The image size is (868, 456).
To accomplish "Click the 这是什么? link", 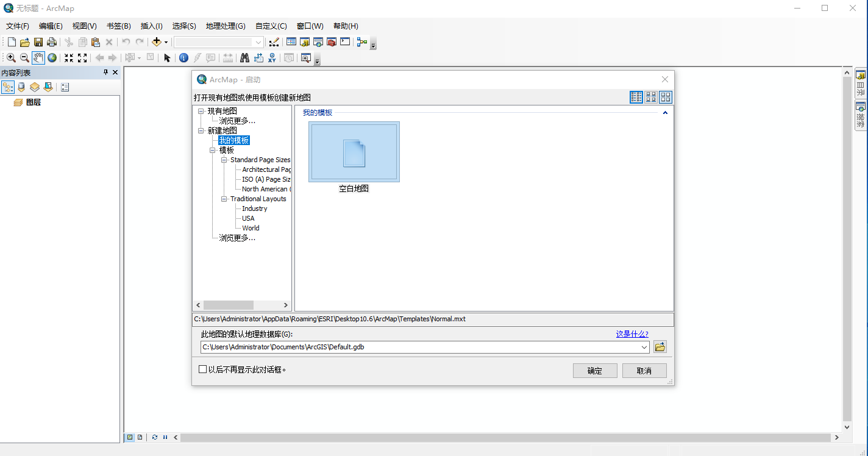I will [632, 333].
